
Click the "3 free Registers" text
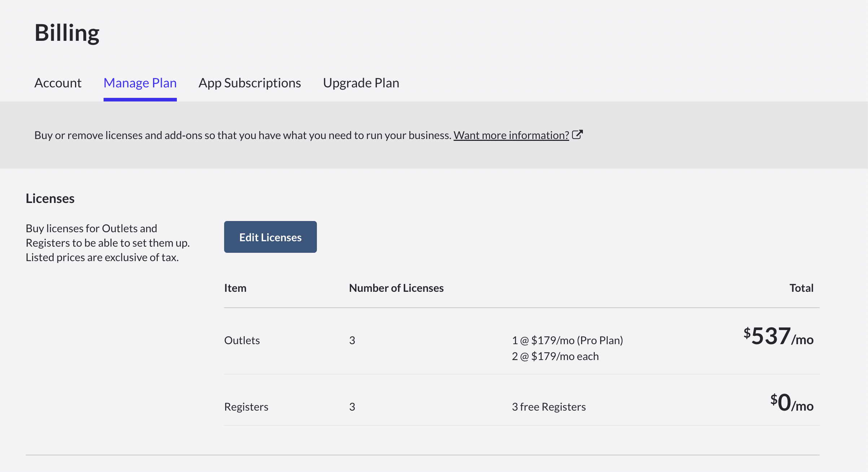coord(549,407)
